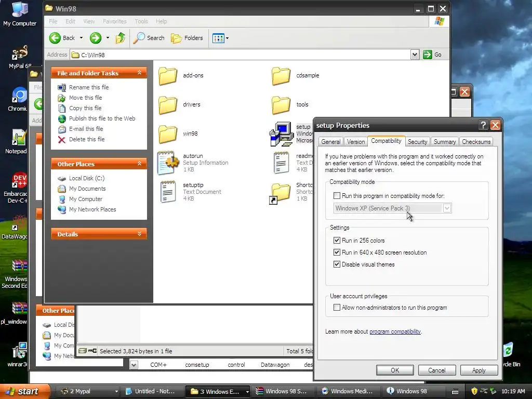The width and height of the screenshot is (532, 399).
Task: Click E-mail this file task
Action: click(x=86, y=129)
